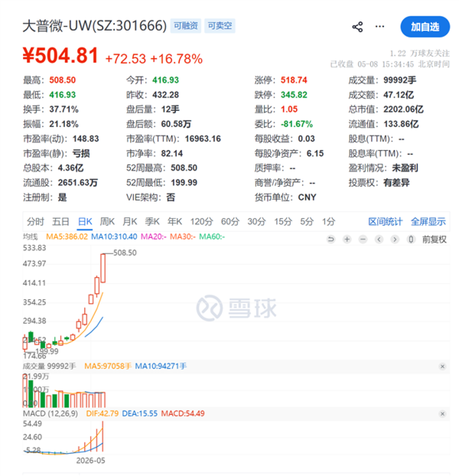
Task: Close the 成交量 volume panel
Action: tap(442, 366)
